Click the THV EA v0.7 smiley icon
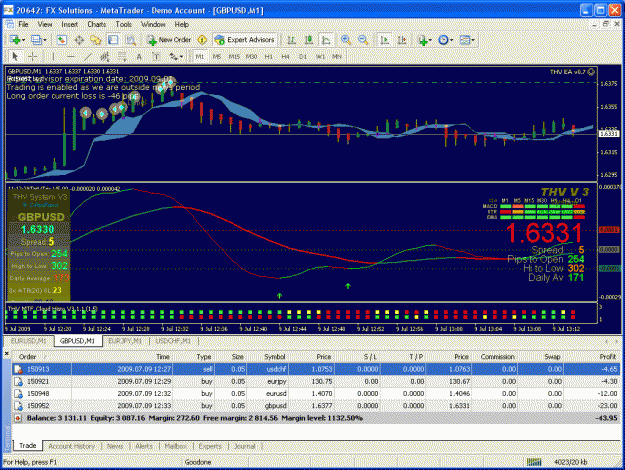Viewport: 625px width, 470px height. click(x=592, y=72)
